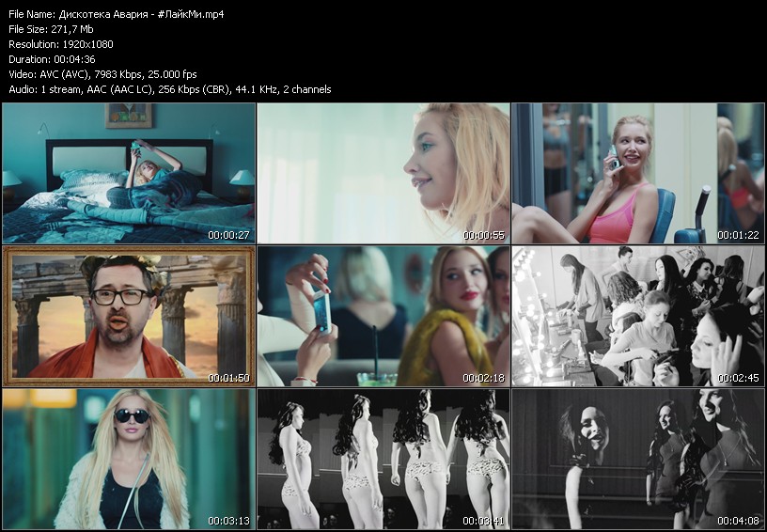
Task: Open thumbnail of woman wearing sunglasses
Action: pyautogui.click(x=129, y=459)
